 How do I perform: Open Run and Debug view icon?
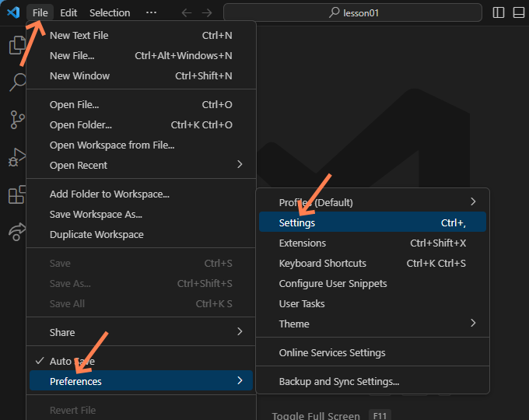click(x=17, y=158)
